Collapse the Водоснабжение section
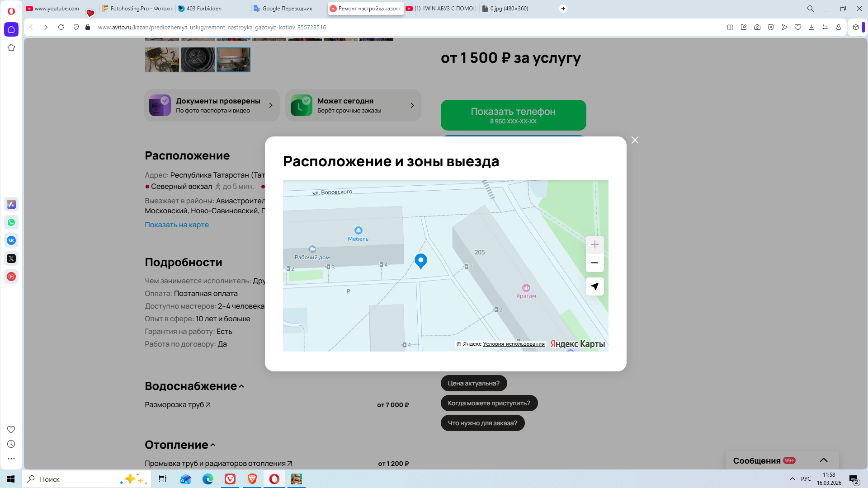The width and height of the screenshot is (868, 488). 241,386
